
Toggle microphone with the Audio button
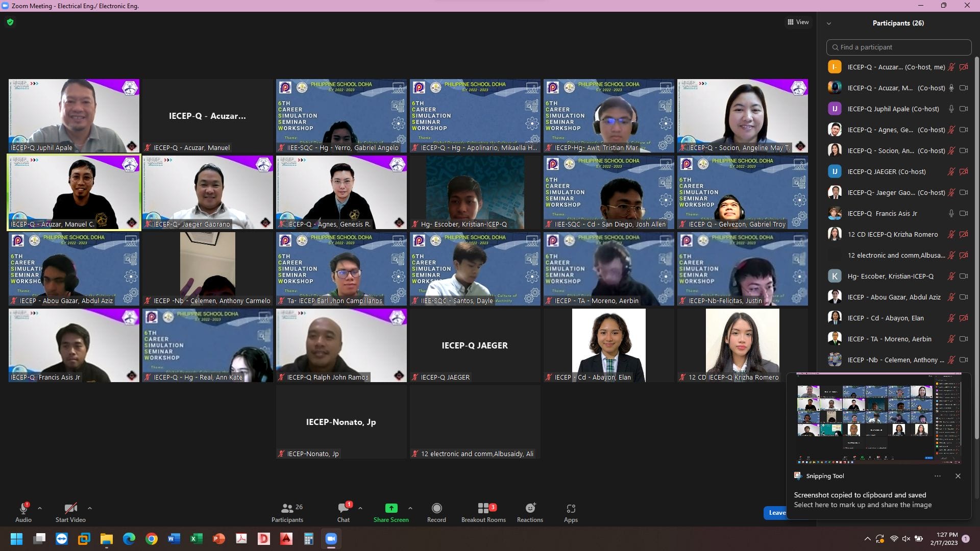(23, 512)
